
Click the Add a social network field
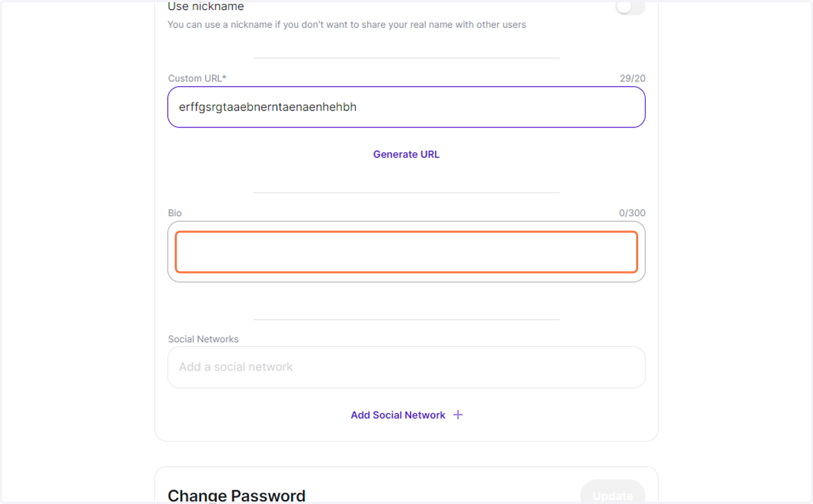click(x=406, y=367)
